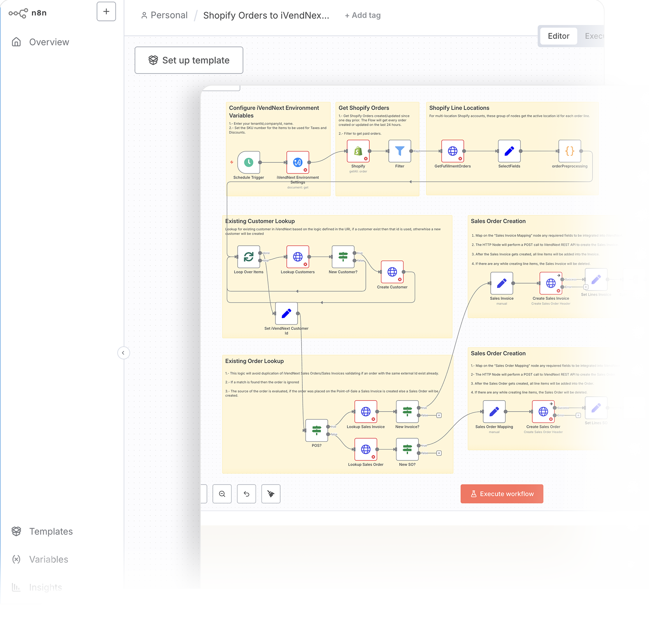This screenshot has width=670, height=644.
Task: Open the Templates page
Action: [42, 531]
